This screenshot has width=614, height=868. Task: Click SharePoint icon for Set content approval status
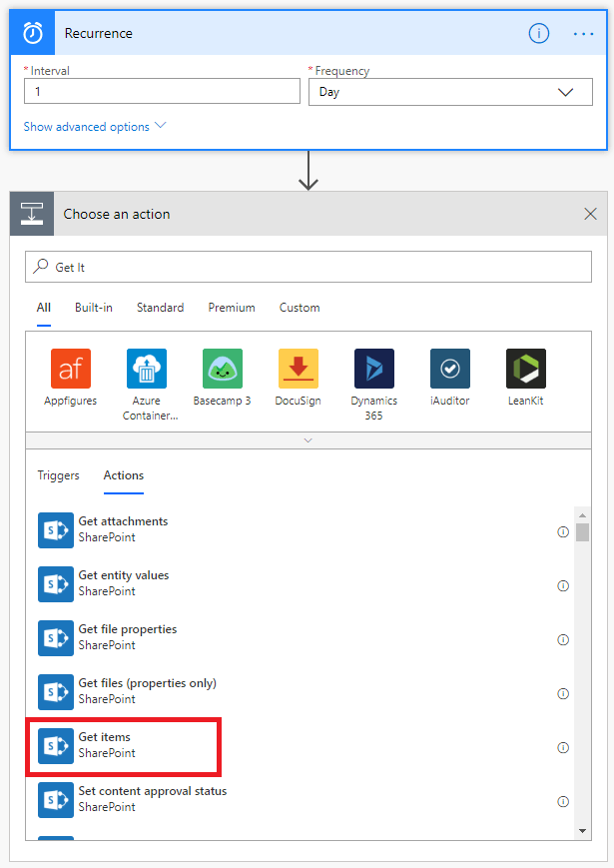coord(56,800)
